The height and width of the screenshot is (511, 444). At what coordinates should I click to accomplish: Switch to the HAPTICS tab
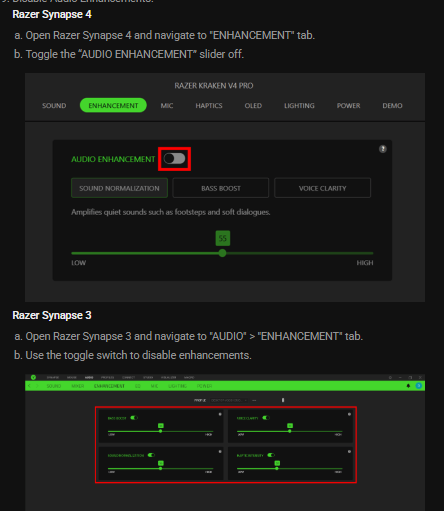(x=209, y=106)
